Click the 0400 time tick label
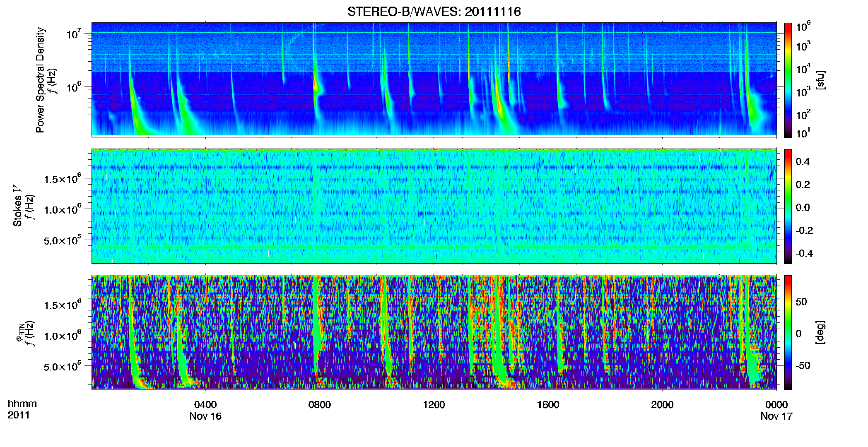The width and height of the screenshot is (868, 447). (205, 405)
